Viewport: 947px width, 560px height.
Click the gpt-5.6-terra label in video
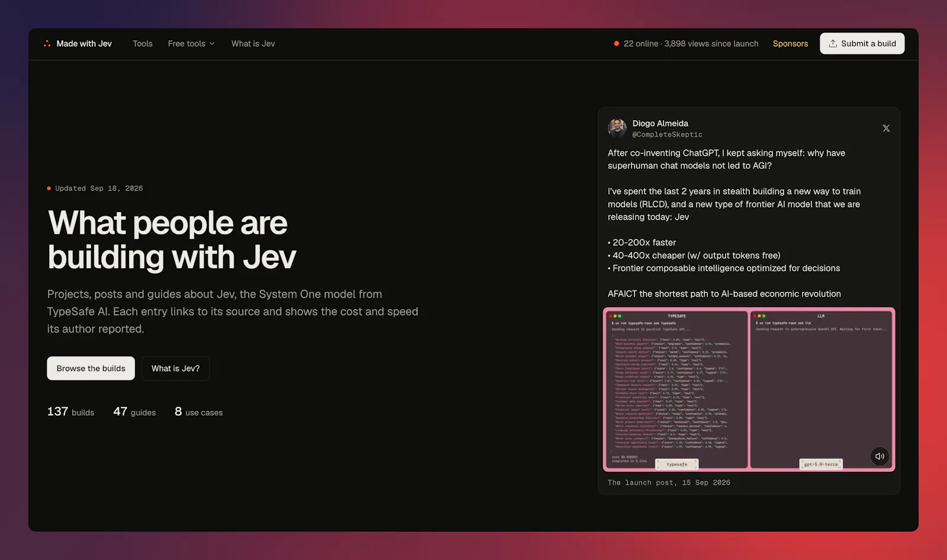821,465
